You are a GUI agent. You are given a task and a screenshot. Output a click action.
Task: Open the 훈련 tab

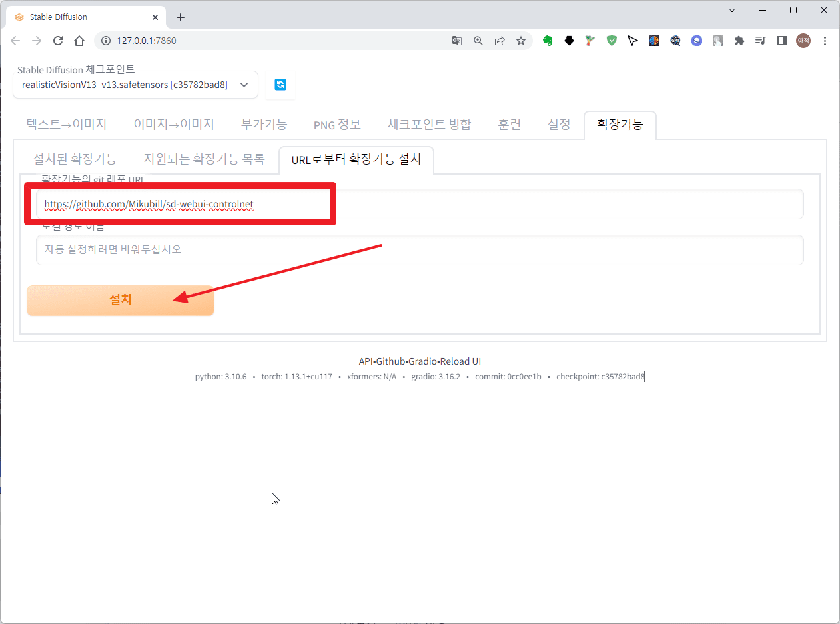click(x=509, y=125)
